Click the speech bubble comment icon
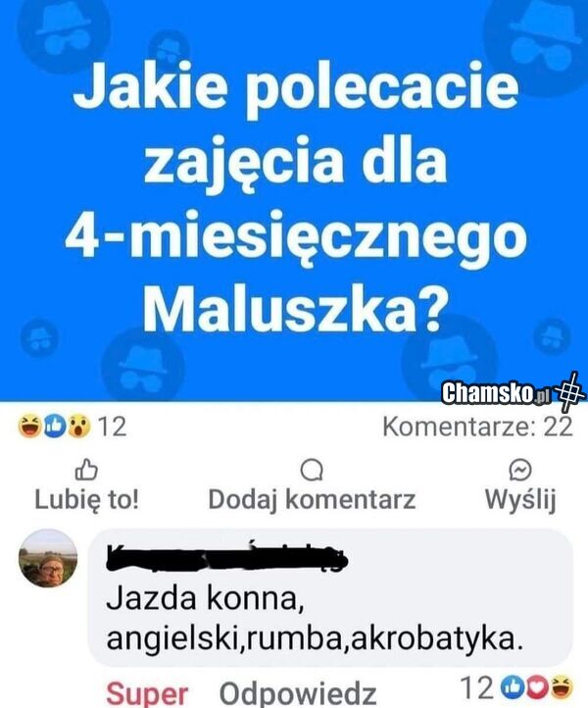 (x=312, y=471)
